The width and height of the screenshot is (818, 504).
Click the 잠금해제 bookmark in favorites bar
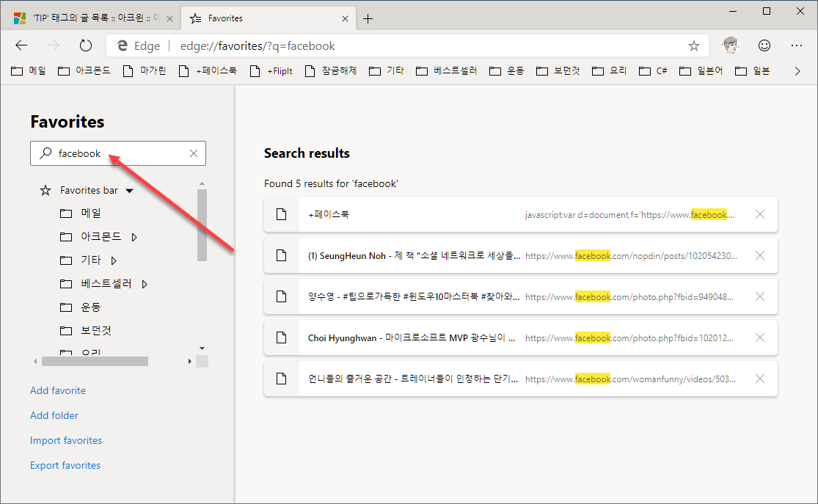(x=331, y=71)
